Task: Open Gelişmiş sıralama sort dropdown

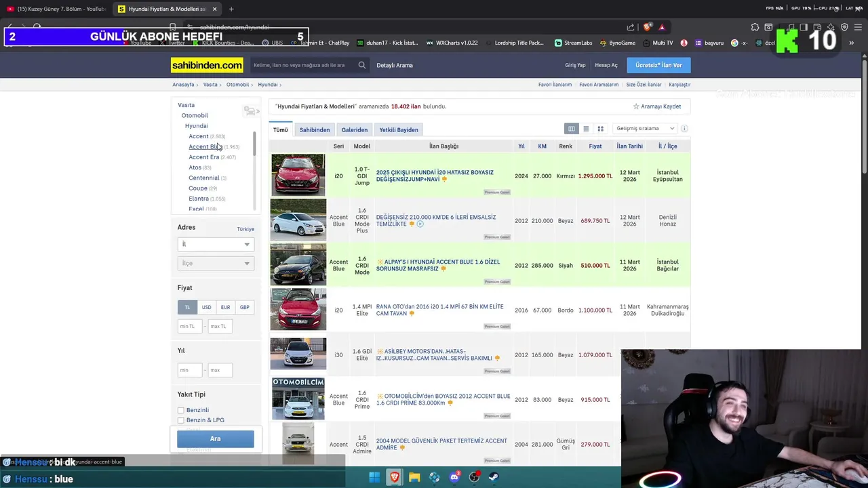Action: 645,129
